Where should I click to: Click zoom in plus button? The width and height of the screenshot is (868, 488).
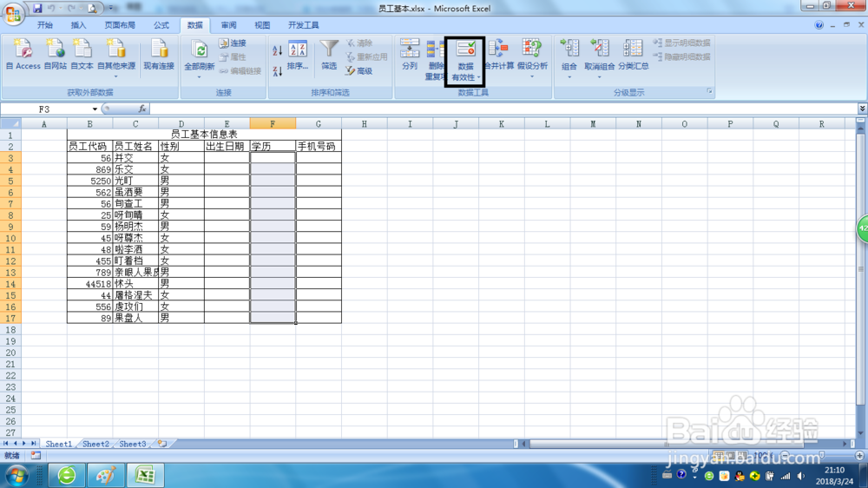coord(859,455)
